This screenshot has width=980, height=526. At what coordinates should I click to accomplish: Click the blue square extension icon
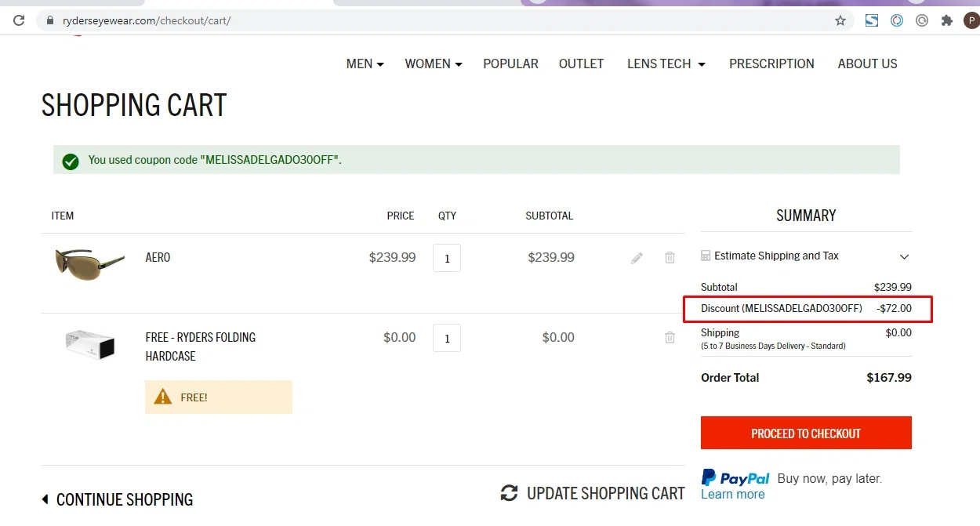[872, 20]
